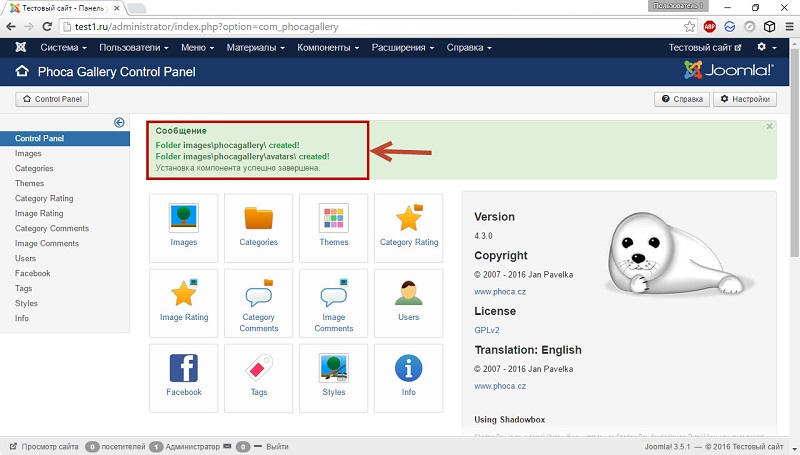Select Info in the sidebar

point(21,318)
